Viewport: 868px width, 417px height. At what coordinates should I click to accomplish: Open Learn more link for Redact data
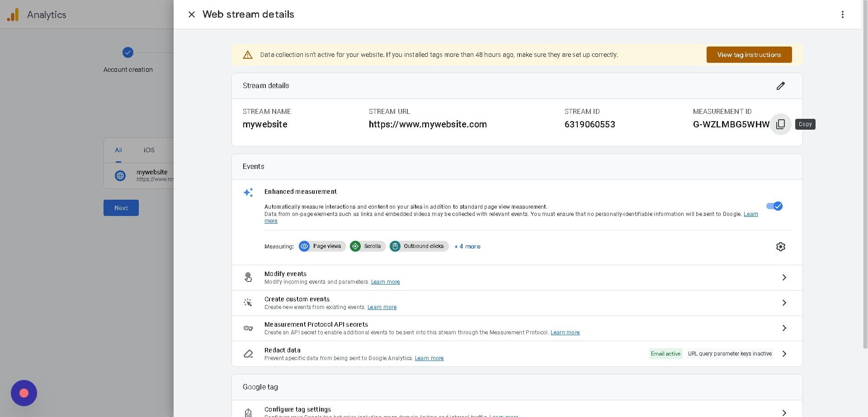(x=429, y=358)
